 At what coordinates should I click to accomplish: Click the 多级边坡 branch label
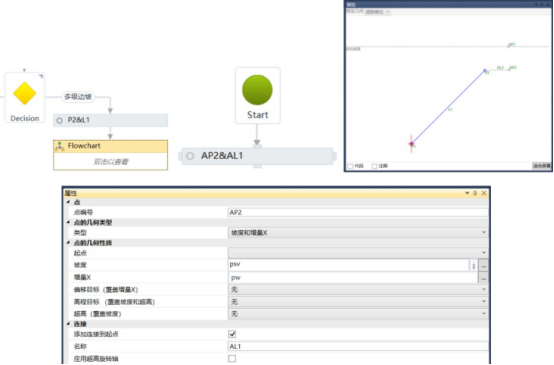pyautogui.click(x=78, y=96)
